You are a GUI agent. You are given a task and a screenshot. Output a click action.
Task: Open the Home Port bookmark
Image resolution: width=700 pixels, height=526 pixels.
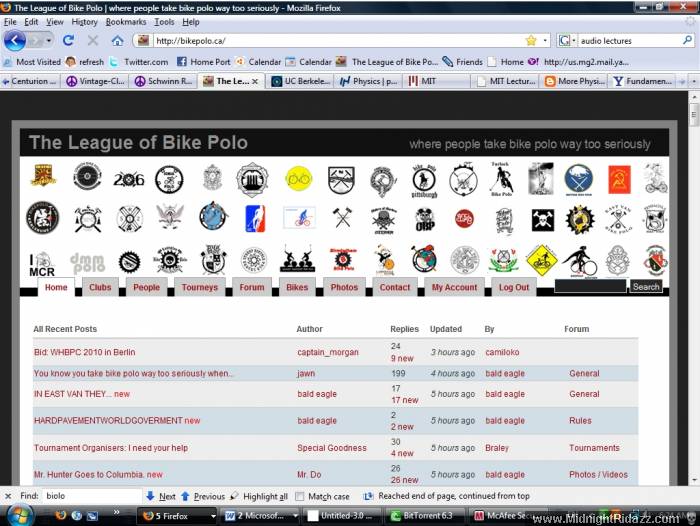204,62
